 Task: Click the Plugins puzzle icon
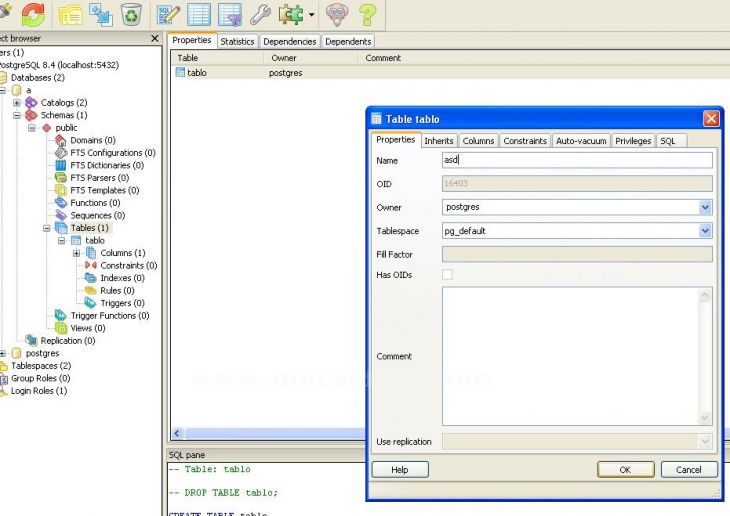point(291,14)
